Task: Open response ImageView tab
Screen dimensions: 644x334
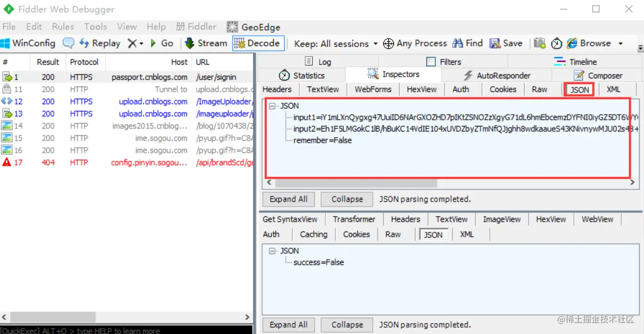Action: 502,219
